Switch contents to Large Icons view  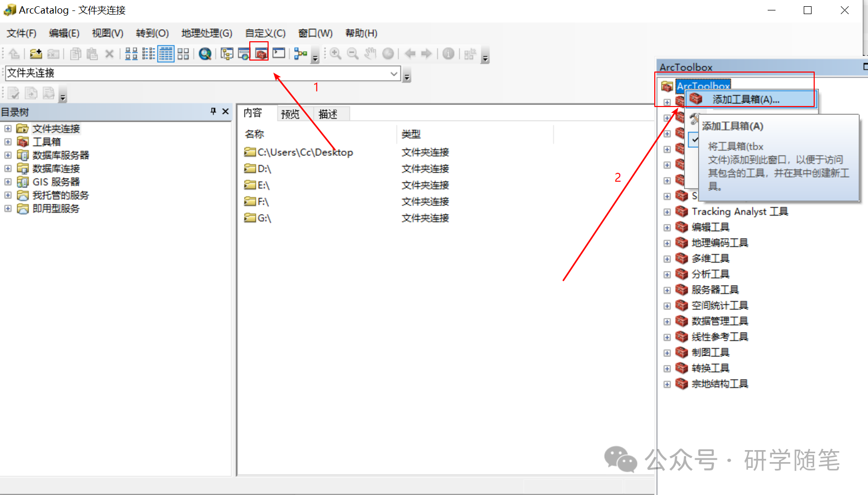131,53
